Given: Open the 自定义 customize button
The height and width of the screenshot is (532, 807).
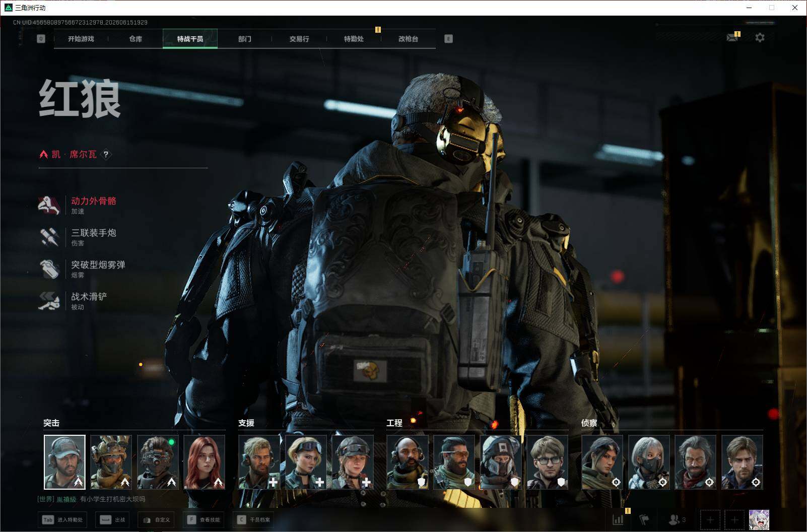Looking at the screenshot, I should click(156, 520).
